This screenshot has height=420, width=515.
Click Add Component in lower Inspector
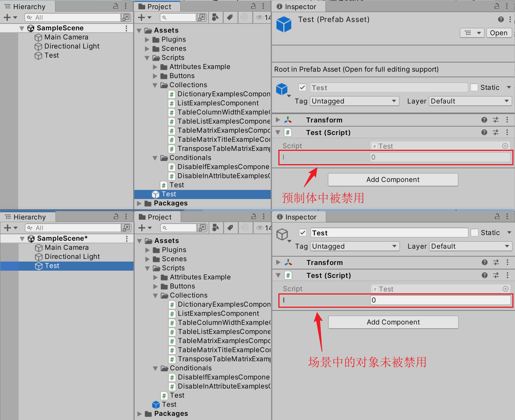click(393, 322)
